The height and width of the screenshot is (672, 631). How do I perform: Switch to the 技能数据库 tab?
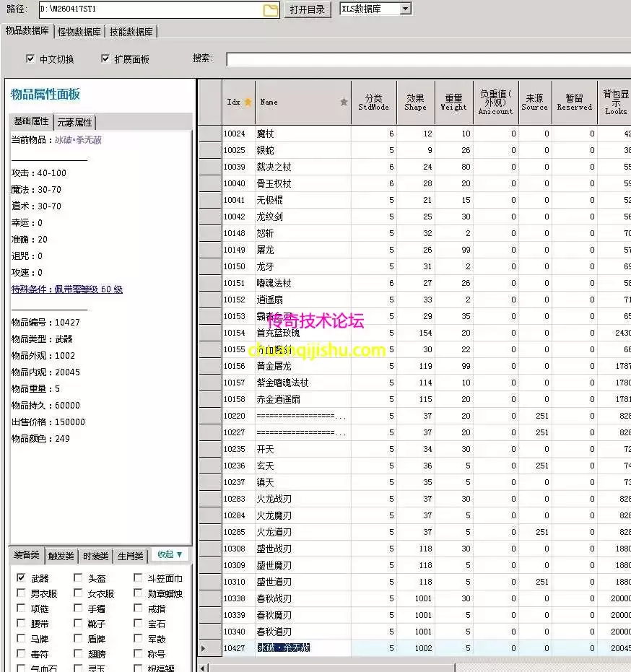point(131,32)
